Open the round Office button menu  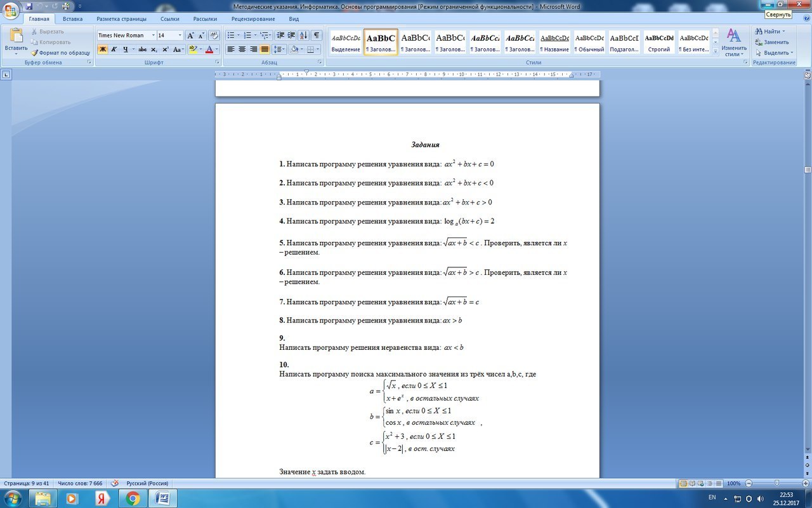(x=11, y=11)
